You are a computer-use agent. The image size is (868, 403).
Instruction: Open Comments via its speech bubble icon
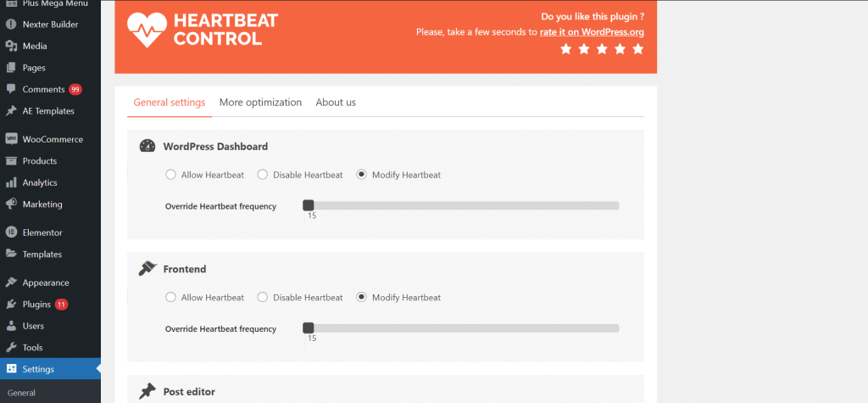[11, 89]
